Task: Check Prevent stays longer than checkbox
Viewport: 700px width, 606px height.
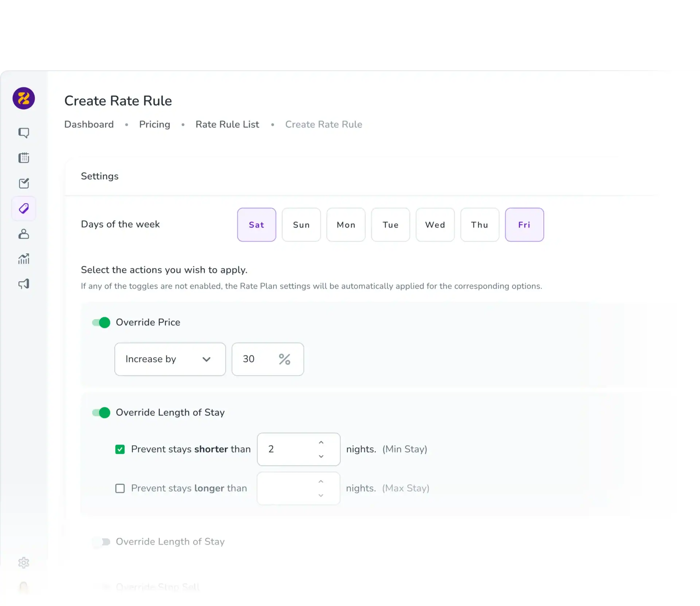Action: pyautogui.click(x=120, y=488)
